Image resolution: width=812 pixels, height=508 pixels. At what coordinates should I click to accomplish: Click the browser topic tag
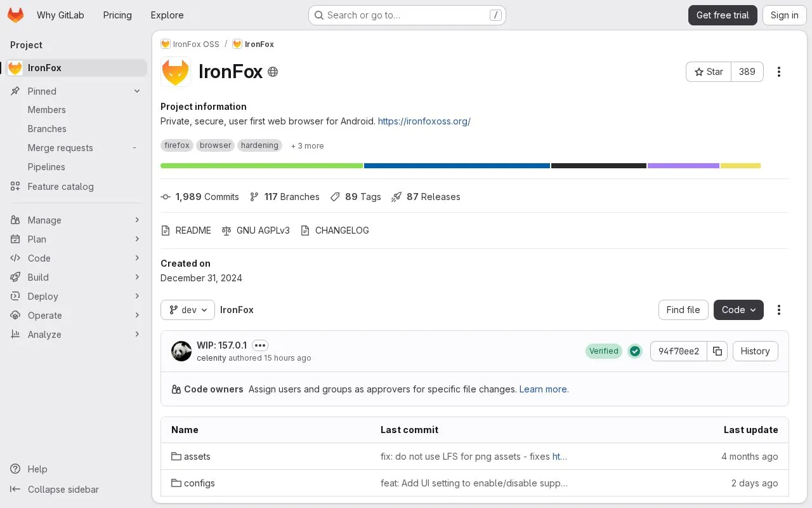coord(216,145)
